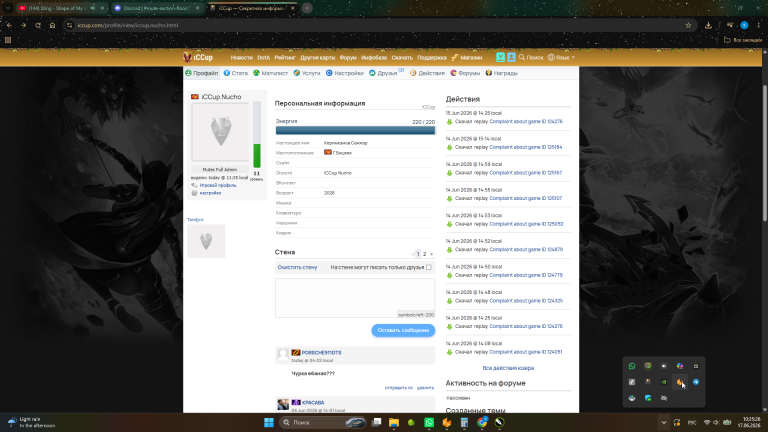The width and height of the screenshot is (768, 432).
Task: Click into the wall message text area
Action: [x=355, y=298]
